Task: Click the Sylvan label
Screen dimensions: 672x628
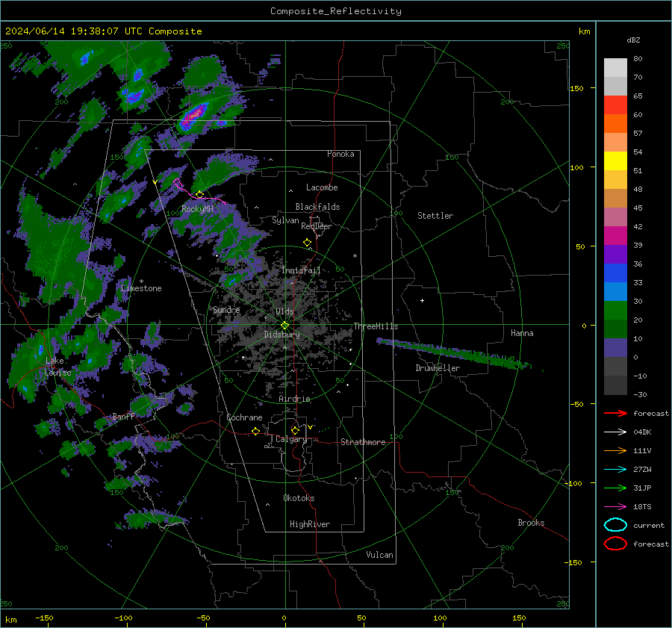Action: [x=285, y=220]
